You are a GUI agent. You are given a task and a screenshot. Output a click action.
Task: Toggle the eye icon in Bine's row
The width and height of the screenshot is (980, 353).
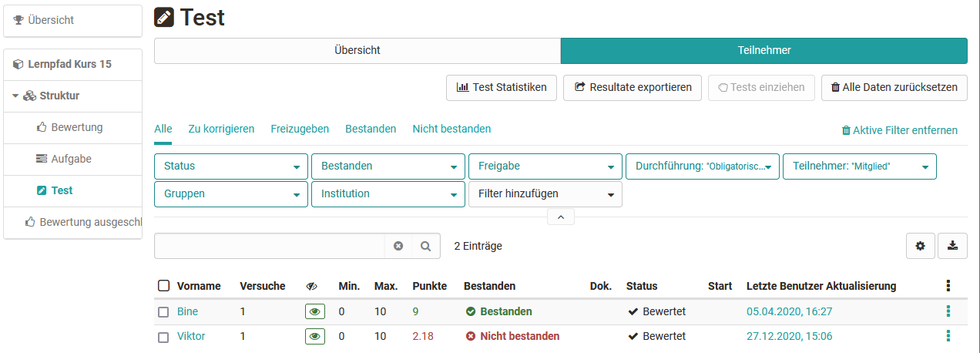click(314, 311)
